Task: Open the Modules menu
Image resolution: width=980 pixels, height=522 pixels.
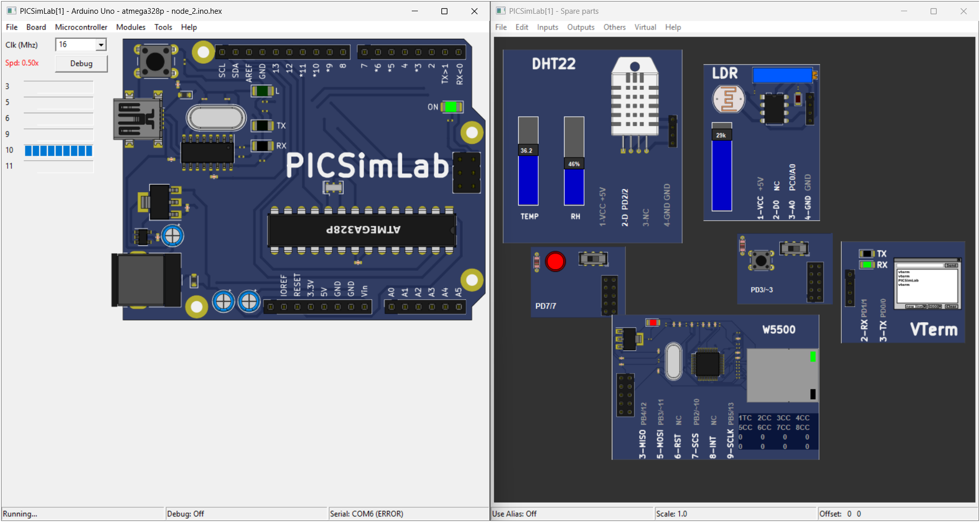Action: point(131,27)
